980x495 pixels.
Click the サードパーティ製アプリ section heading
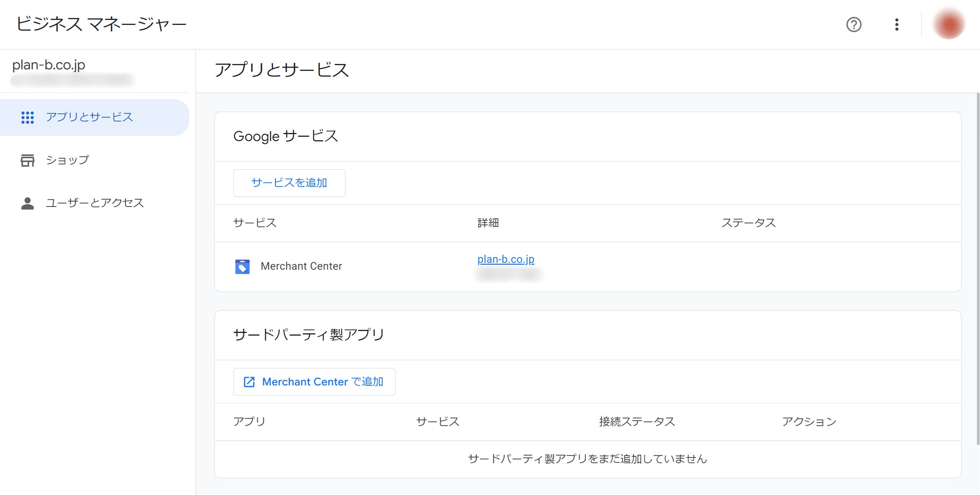(309, 335)
